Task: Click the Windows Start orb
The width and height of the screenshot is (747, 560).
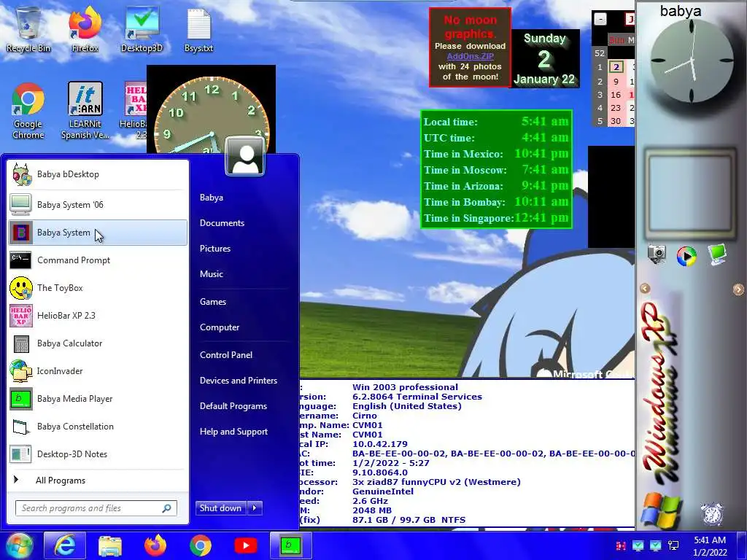Action: click(x=19, y=545)
